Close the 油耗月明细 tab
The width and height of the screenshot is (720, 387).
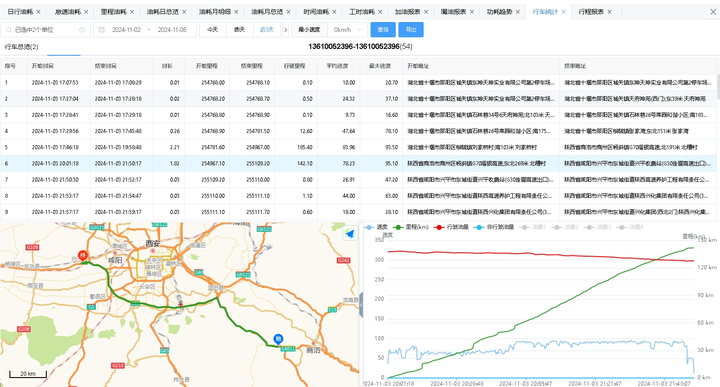click(x=236, y=12)
